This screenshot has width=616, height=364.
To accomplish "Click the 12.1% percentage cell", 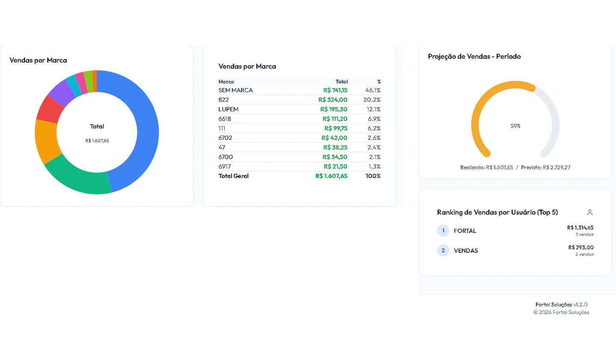I will tap(374, 109).
